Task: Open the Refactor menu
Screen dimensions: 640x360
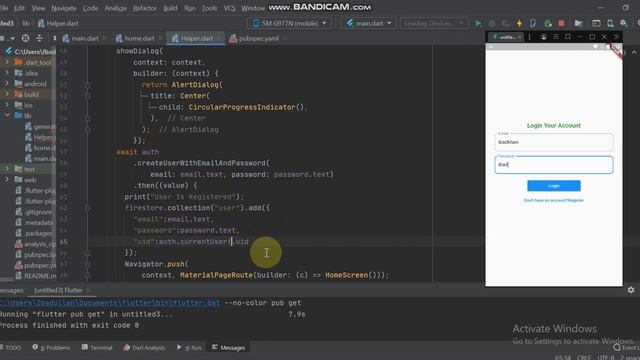Action: tap(144, 8)
